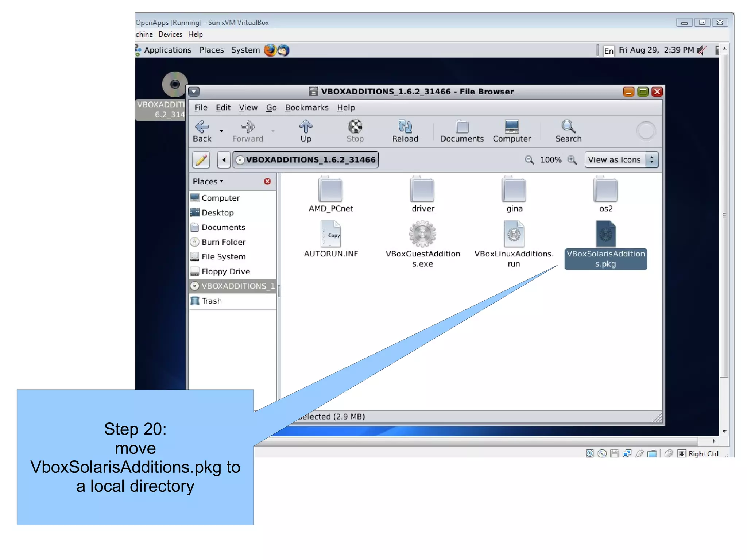
Task: Select the gina folder
Action: [514, 194]
